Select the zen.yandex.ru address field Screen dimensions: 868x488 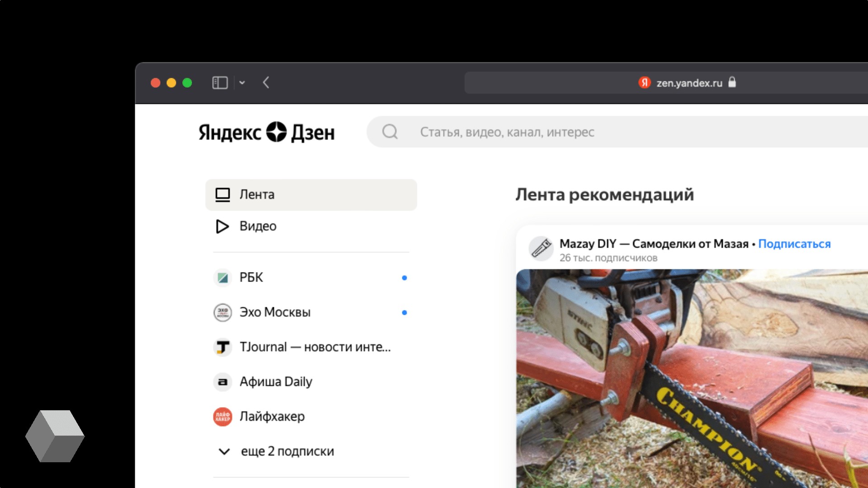pyautogui.click(x=666, y=83)
